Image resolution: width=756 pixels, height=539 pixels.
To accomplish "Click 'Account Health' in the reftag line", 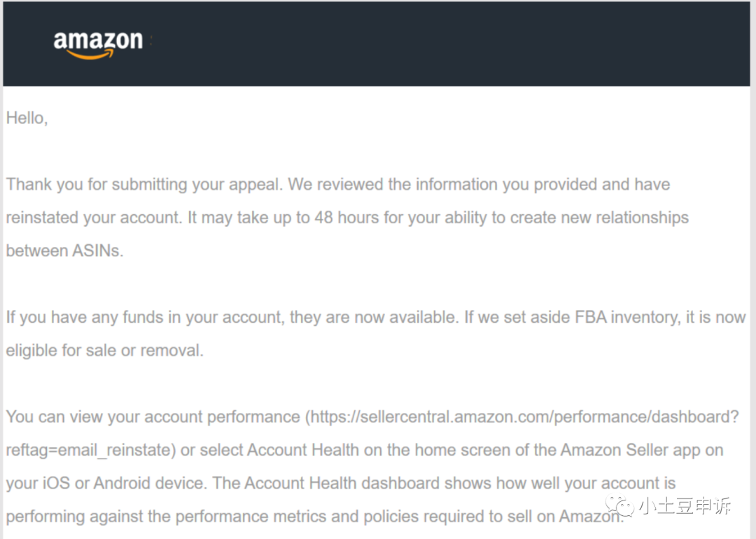I will point(303,450).
